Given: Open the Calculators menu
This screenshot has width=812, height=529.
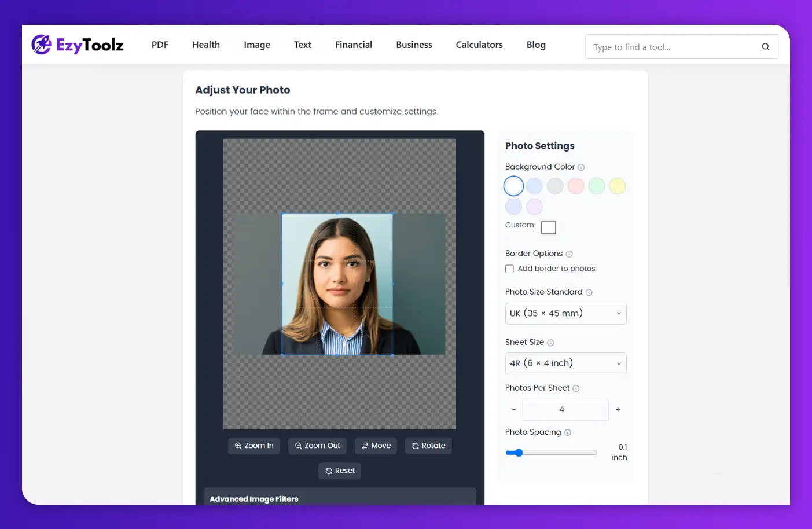Looking at the screenshot, I should 479,45.
